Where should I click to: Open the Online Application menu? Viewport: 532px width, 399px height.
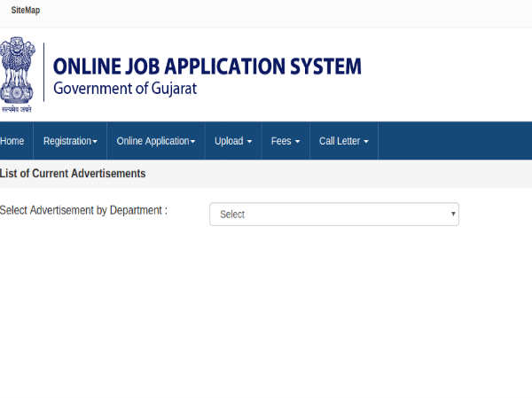pyautogui.click(x=155, y=141)
